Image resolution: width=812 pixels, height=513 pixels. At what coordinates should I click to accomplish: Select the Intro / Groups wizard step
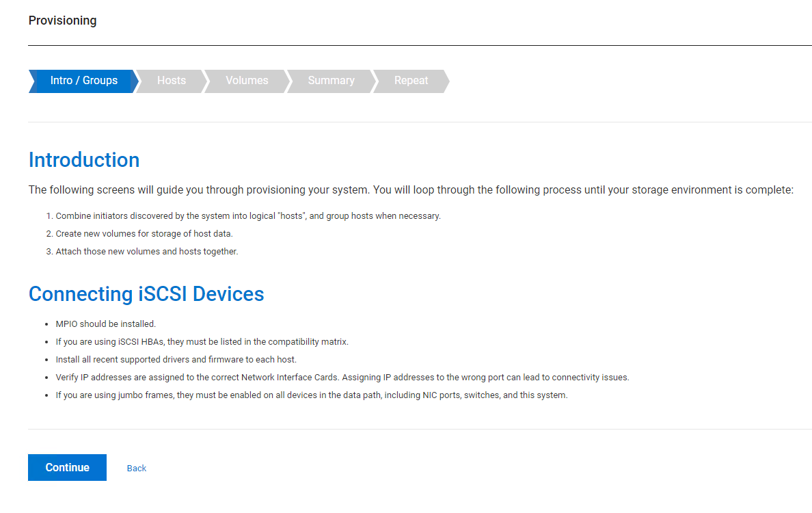click(x=83, y=81)
